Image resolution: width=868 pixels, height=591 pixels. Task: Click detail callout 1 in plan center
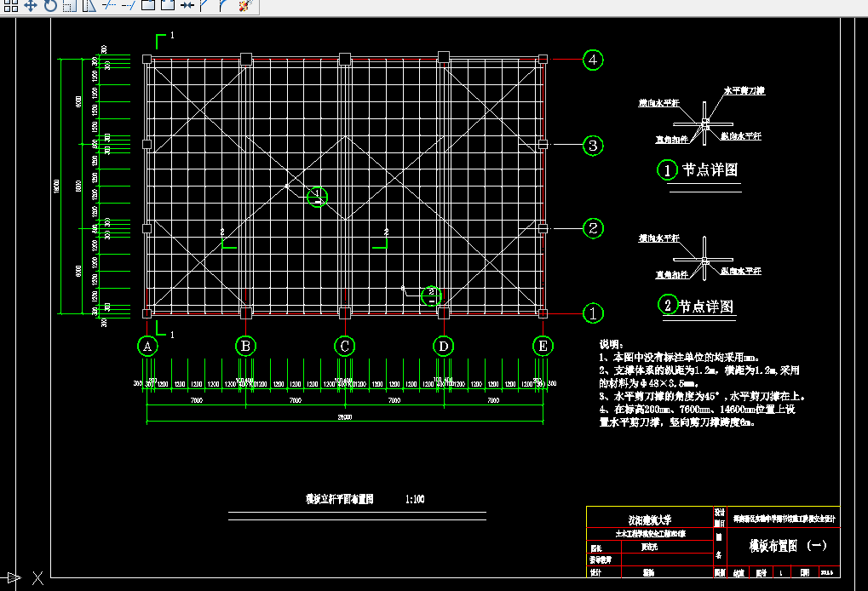pos(317,197)
